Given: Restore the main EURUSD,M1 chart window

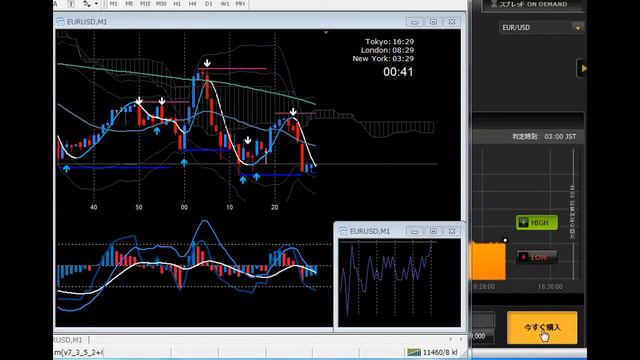Looking at the screenshot, I should pyautogui.click(x=433, y=22).
